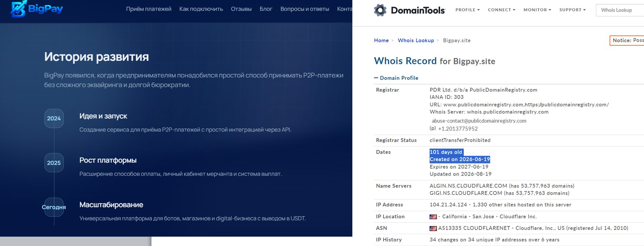The width and height of the screenshot is (644, 246).
Task: Click the Whois Lookup breadcrumb link
Action: point(416,41)
